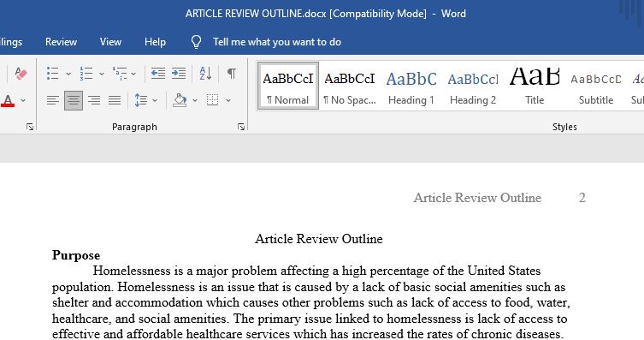Open bullet library dropdown
Screen dimensions: 644x340
point(68,74)
